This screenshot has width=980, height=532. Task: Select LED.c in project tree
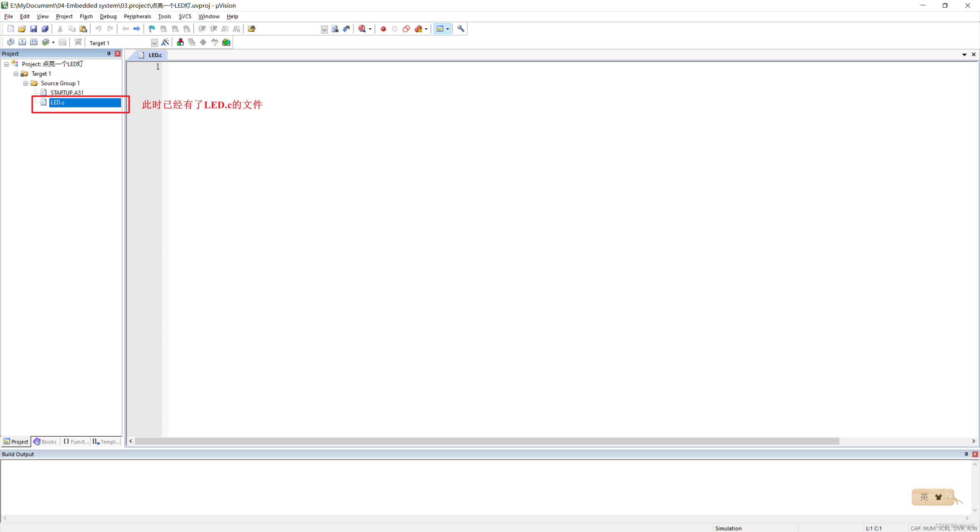pos(85,103)
